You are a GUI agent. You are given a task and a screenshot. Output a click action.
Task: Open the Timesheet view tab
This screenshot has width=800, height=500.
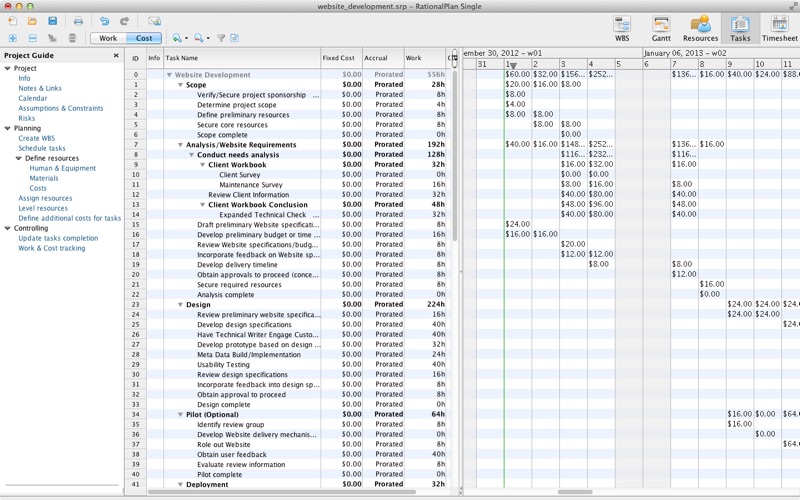pyautogui.click(x=780, y=28)
